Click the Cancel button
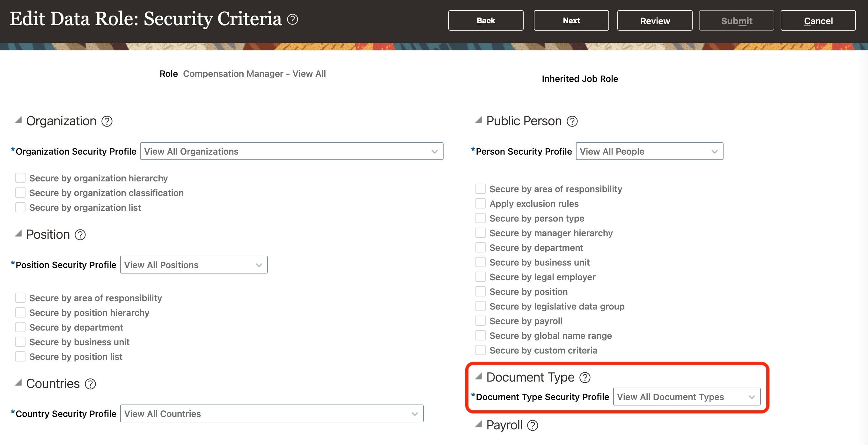The width and height of the screenshot is (868, 445). [x=818, y=20]
